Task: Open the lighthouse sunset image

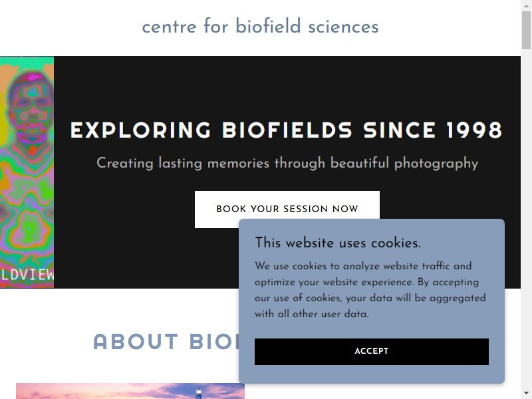Action: click(x=130, y=391)
